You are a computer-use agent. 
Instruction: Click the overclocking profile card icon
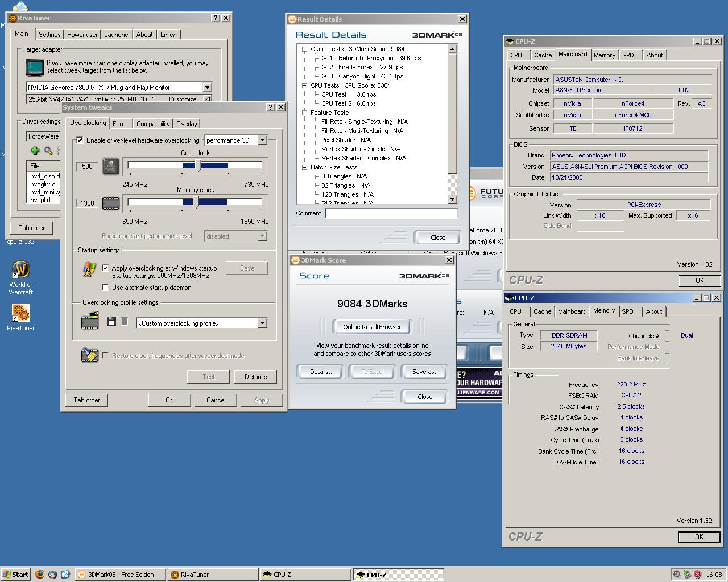[x=90, y=322]
